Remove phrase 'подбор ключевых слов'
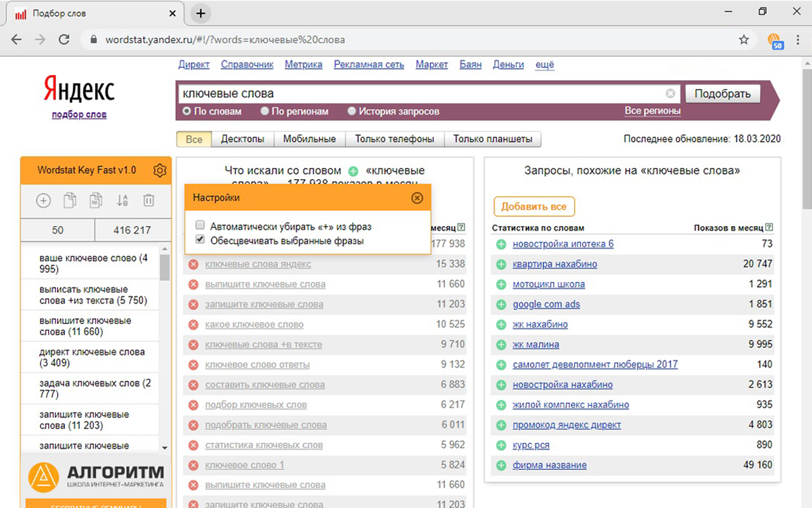Screen dimensions: 812x508 coord(193,405)
